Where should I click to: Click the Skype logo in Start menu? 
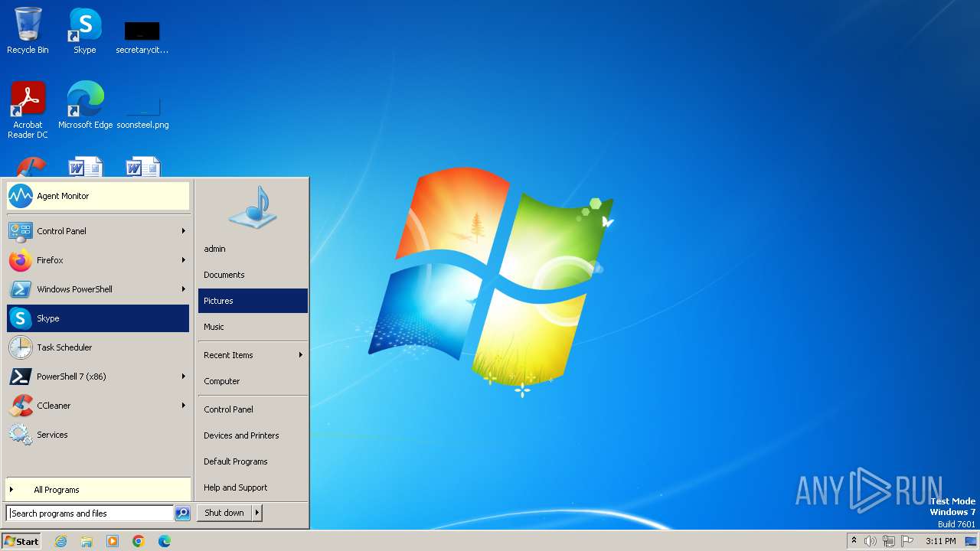point(21,318)
